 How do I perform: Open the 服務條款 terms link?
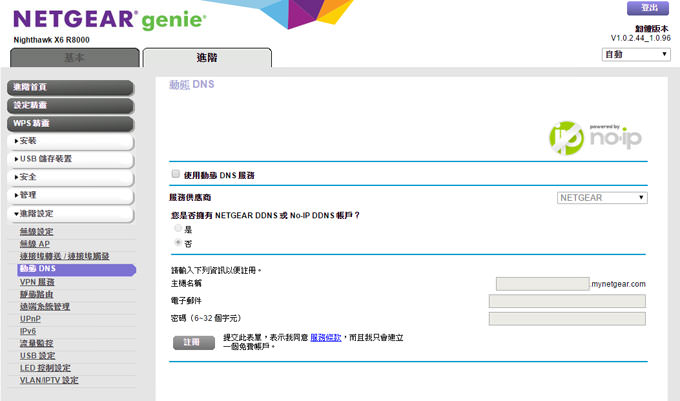[326, 338]
